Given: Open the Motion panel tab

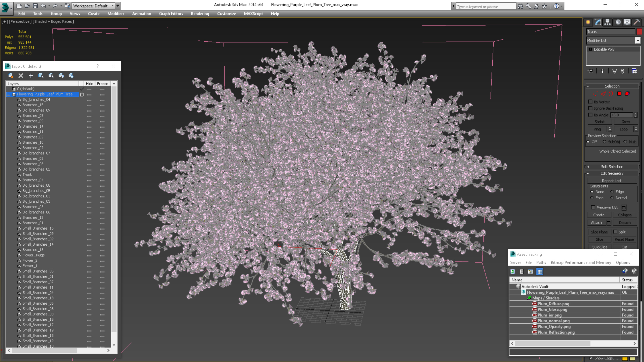Looking at the screenshot, I should pyautogui.click(x=617, y=22).
